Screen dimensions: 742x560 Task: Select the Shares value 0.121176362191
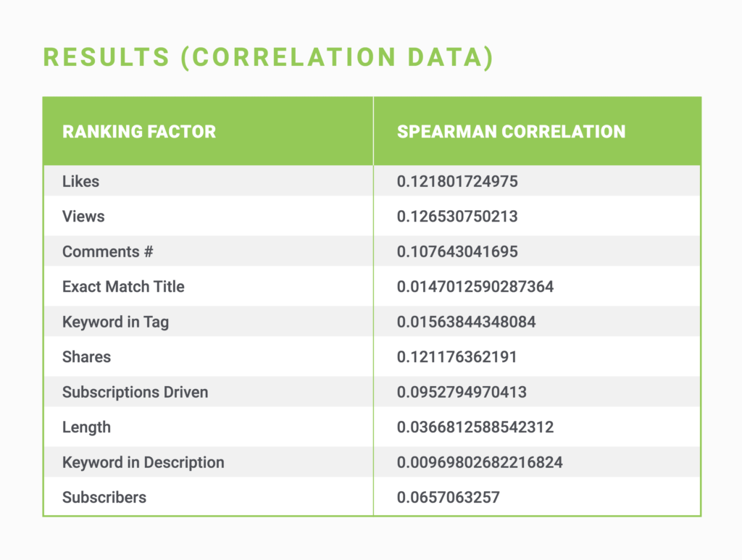[x=457, y=357]
